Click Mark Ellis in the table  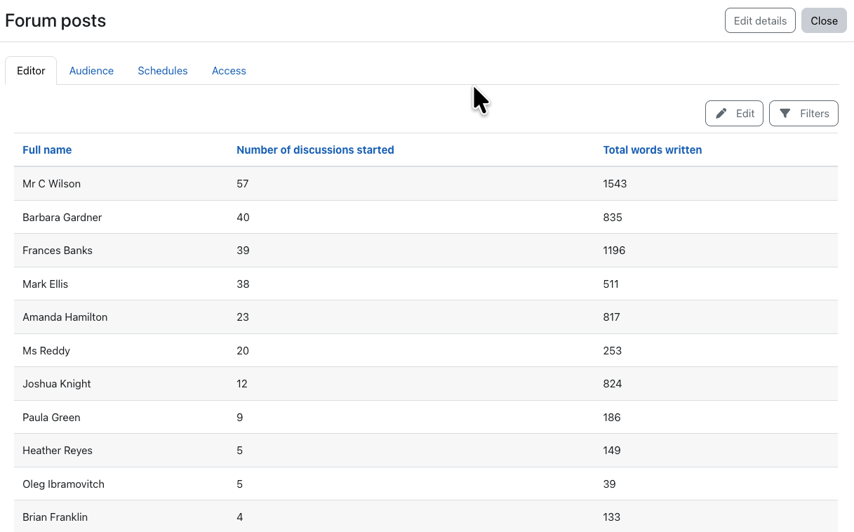click(x=45, y=284)
